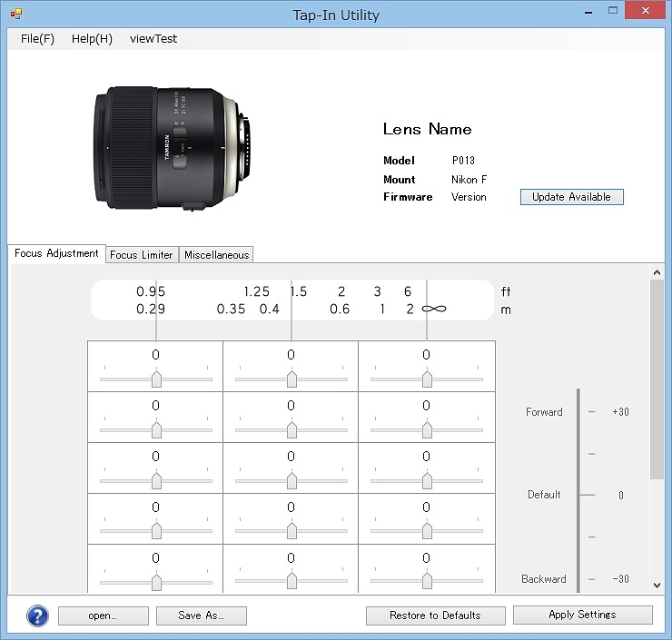Click the model value P013
672x640 pixels.
pyautogui.click(x=463, y=160)
